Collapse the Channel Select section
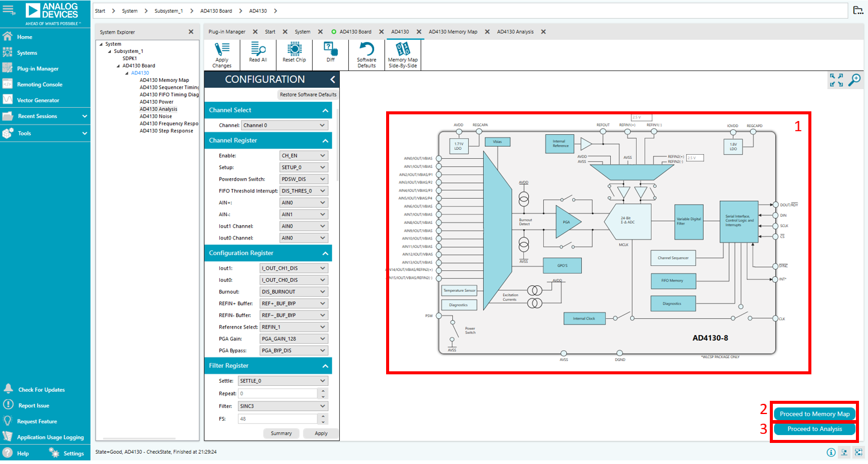Screen dimensions: 868x464 point(325,110)
